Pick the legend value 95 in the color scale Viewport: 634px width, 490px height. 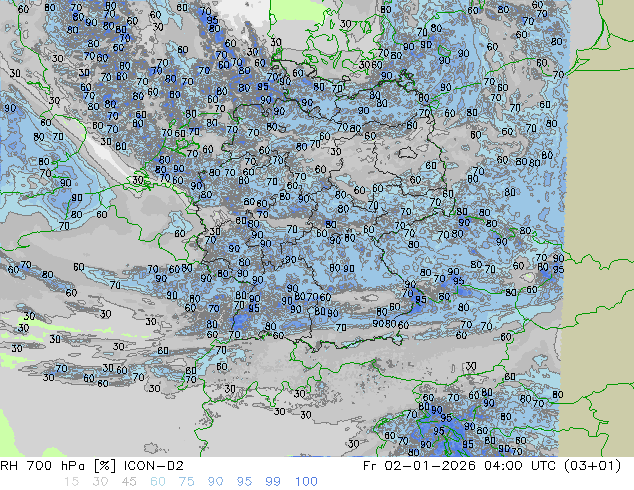(x=244, y=482)
